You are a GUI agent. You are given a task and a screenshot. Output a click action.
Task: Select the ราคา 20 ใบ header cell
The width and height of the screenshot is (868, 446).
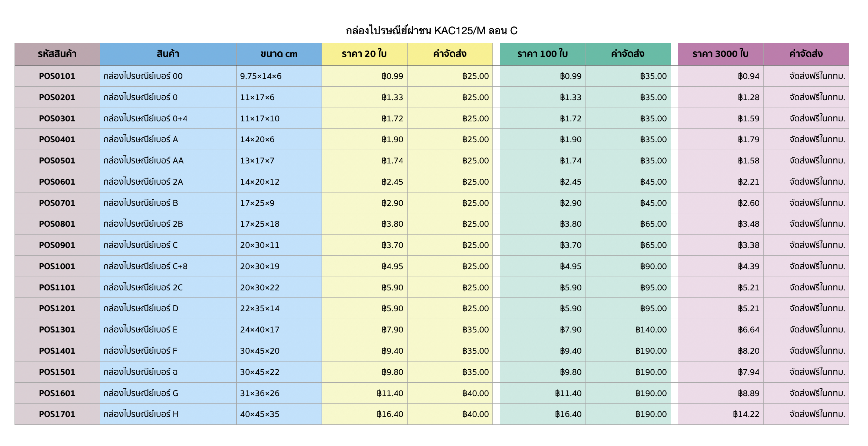364,54
